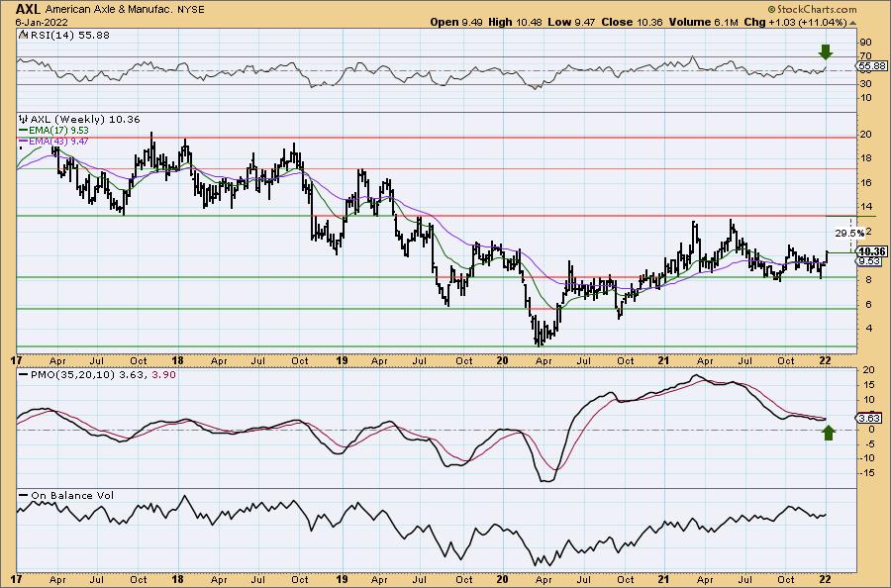Click the black PMO line swatch
Screen dimensions: 891x588
point(24,375)
